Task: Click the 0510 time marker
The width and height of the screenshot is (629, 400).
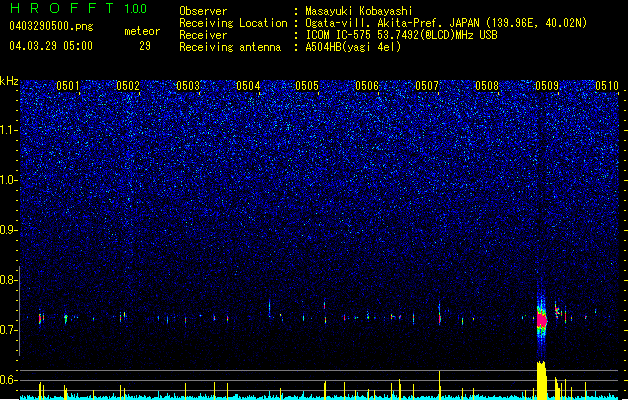Action: coord(607,86)
